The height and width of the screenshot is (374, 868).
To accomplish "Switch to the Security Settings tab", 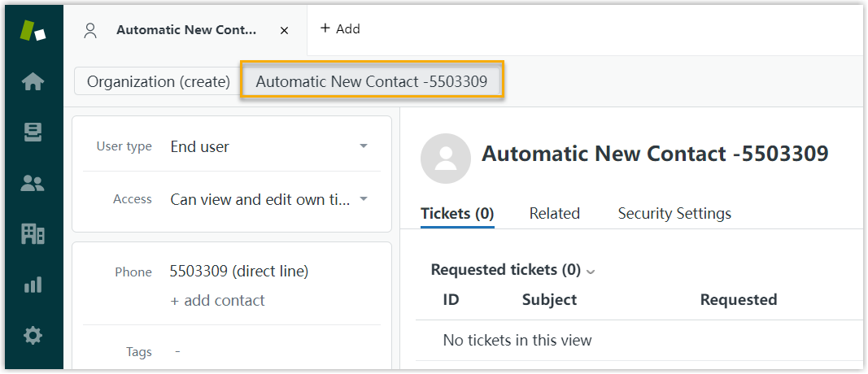I will pyautogui.click(x=674, y=214).
